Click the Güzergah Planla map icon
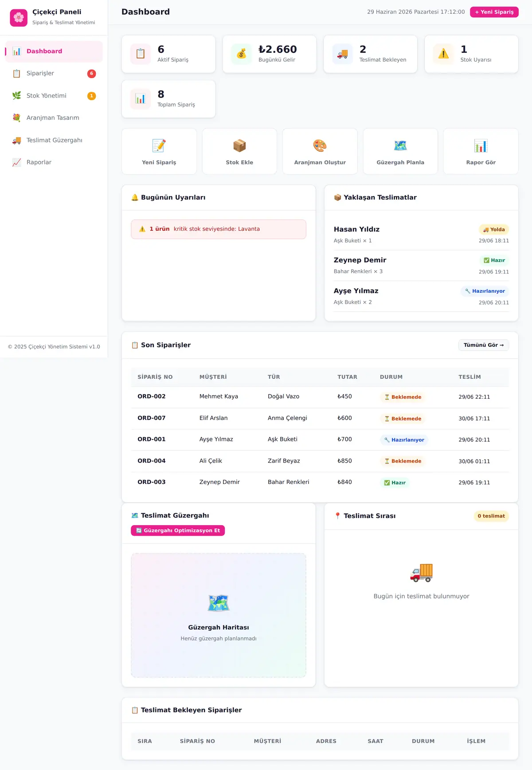 point(400,145)
